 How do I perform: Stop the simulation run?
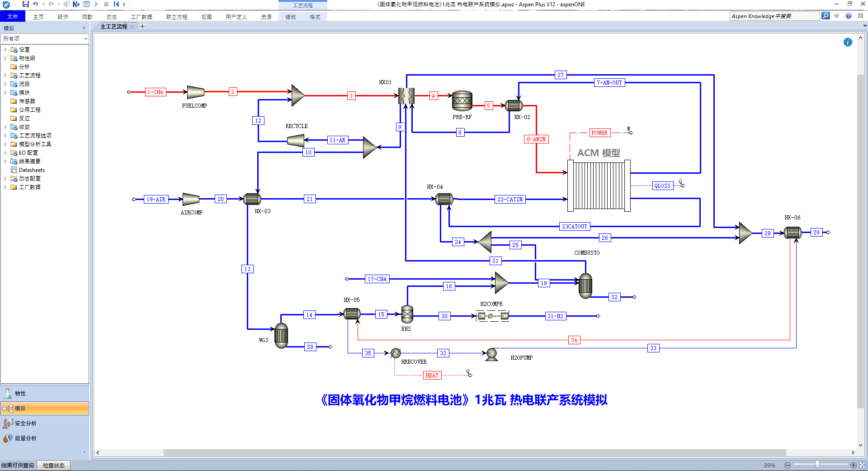(106, 4)
